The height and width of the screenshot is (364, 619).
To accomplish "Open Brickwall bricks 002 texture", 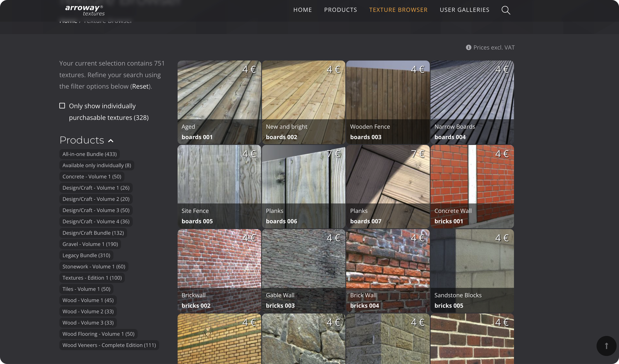I will tap(219, 271).
